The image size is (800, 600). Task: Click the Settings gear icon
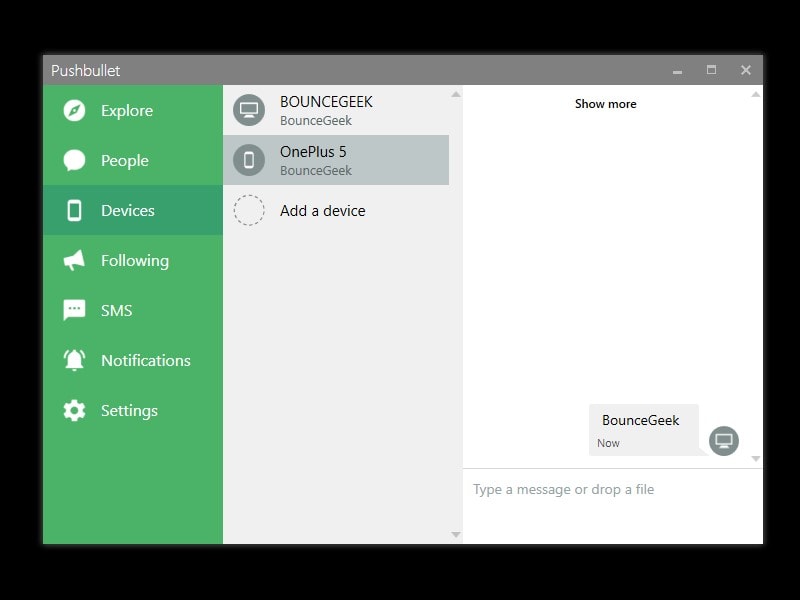coord(74,410)
